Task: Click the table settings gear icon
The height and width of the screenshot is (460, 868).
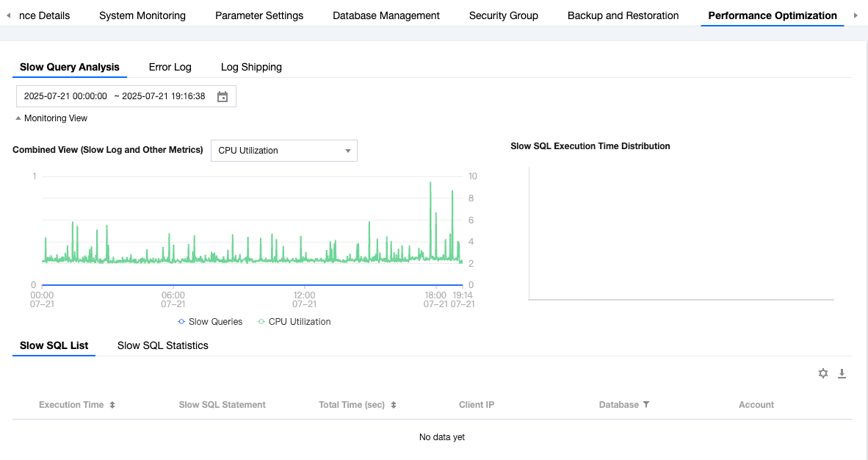Action: pyautogui.click(x=823, y=373)
